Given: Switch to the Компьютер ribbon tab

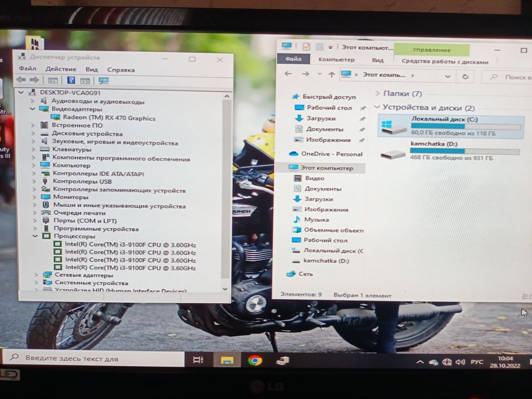Looking at the screenshot, I should coord(336,60).
